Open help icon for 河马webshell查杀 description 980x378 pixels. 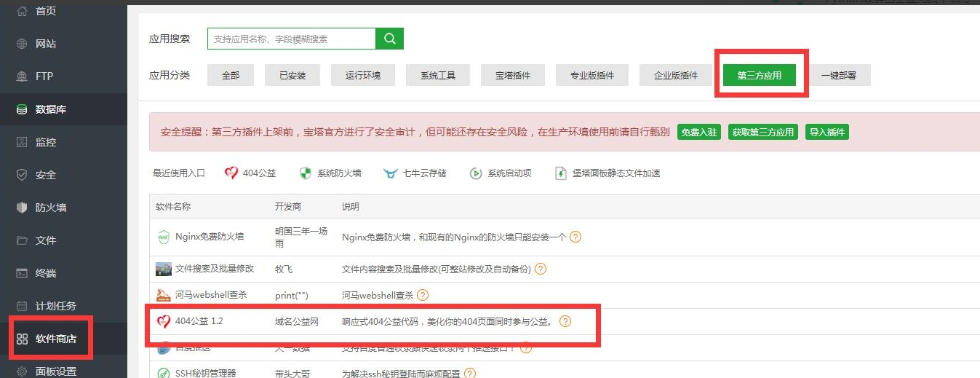[423, 295]
